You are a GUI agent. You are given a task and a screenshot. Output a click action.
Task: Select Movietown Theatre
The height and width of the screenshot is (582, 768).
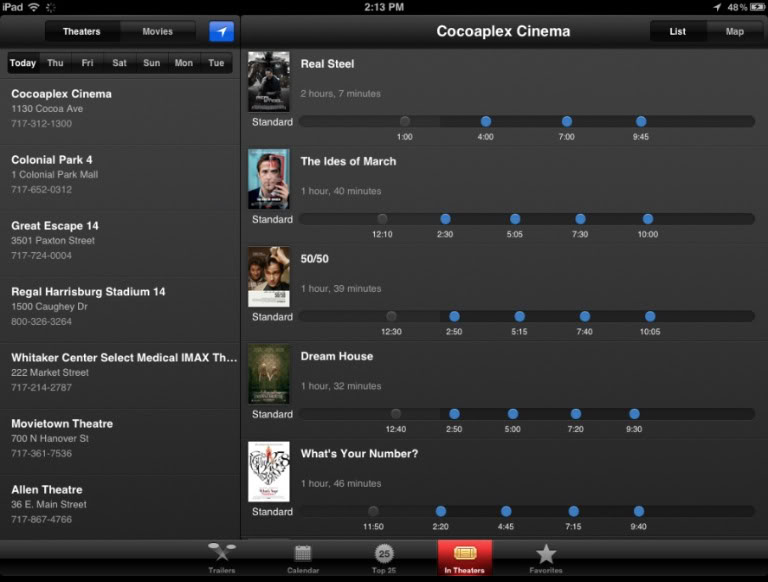coord(120,442)
